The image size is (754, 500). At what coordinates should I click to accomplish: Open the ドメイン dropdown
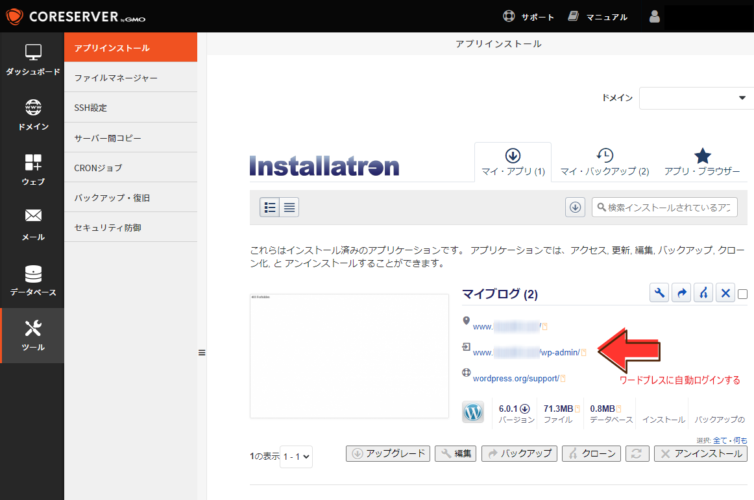click(696, 98)
